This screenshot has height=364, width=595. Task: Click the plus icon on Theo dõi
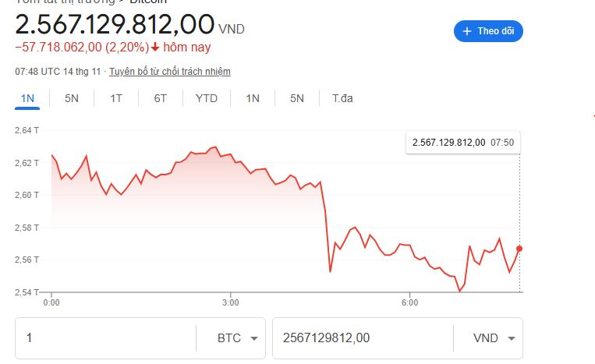pyautogui.click(x=467, y=31)
